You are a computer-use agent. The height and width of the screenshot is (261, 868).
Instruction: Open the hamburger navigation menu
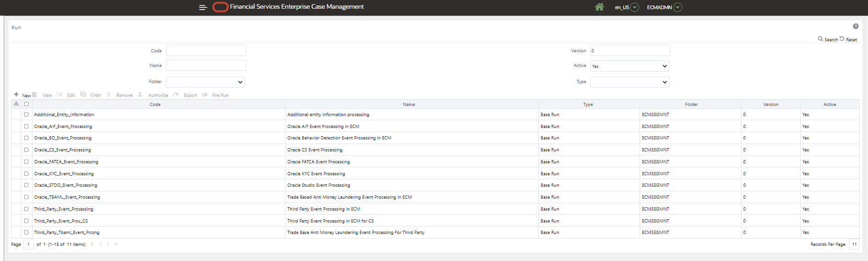tap(203, 7)
